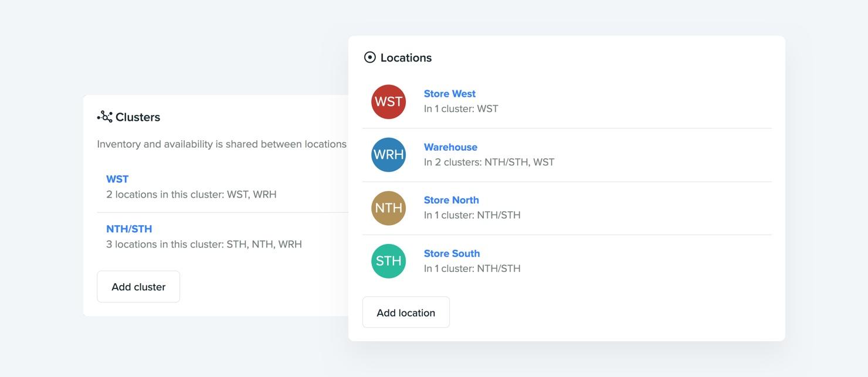Click the green STH avatar
The width and height of the screenshot is (868, 377).
pos(388,261)
